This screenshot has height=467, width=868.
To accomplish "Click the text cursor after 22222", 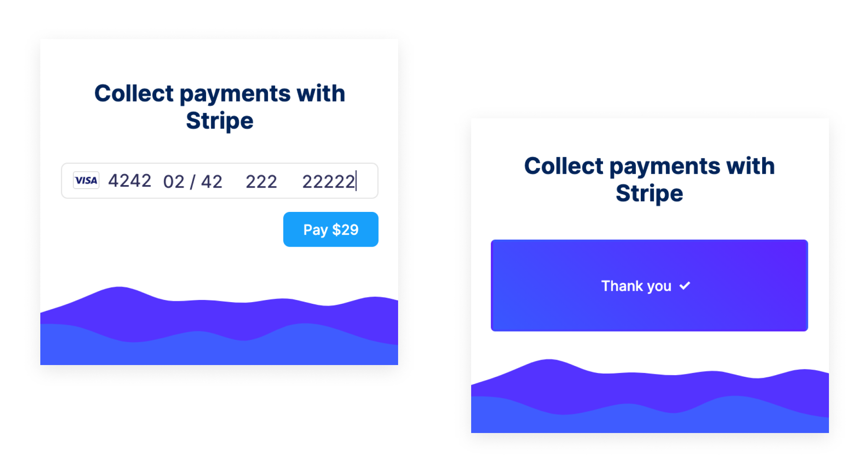I will (357, 180).
